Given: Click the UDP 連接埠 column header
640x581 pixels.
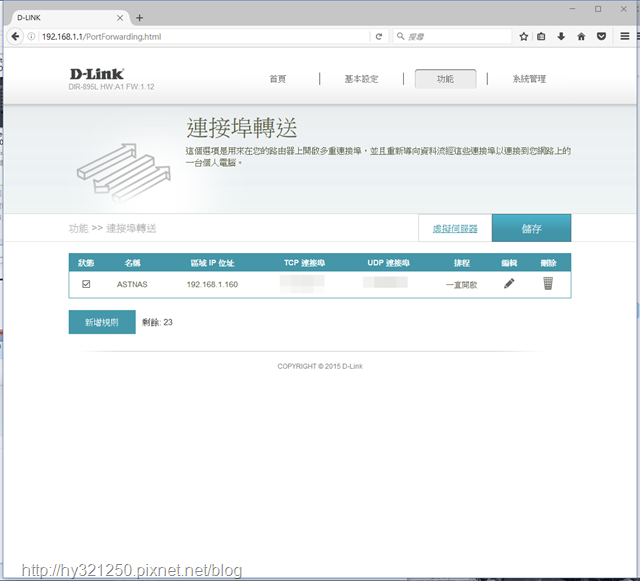Looking at the screenshot, I should [388, 263].
